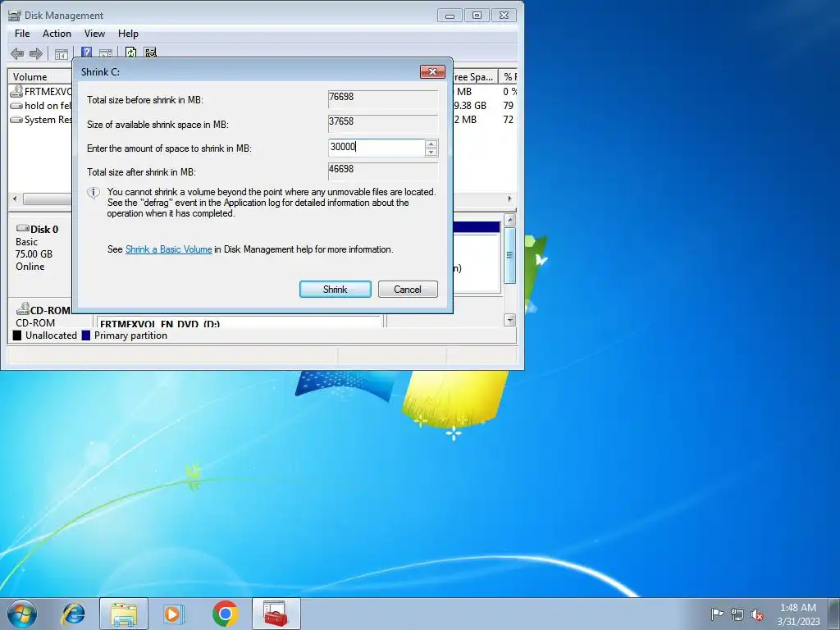Image resolution: width=840 pixels, height=630 pixels.
Task: Open the Action Center flag tray icon
Action: tap(717, 614)
